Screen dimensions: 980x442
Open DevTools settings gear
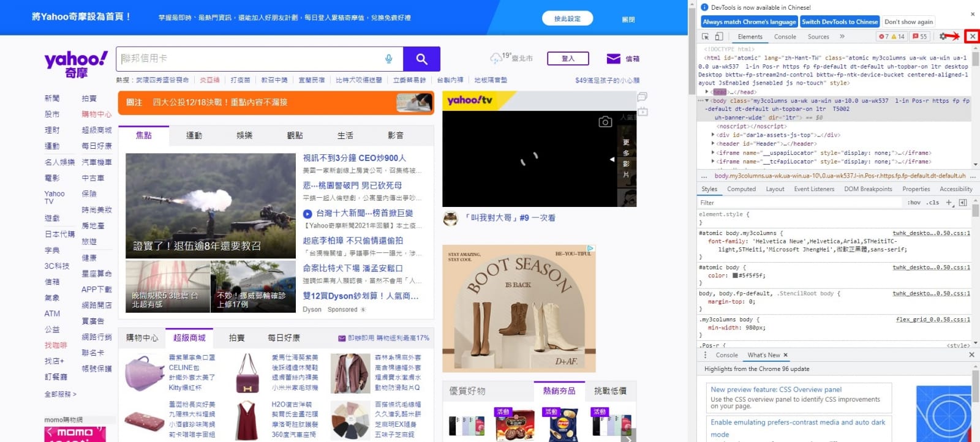pos(943,37)
